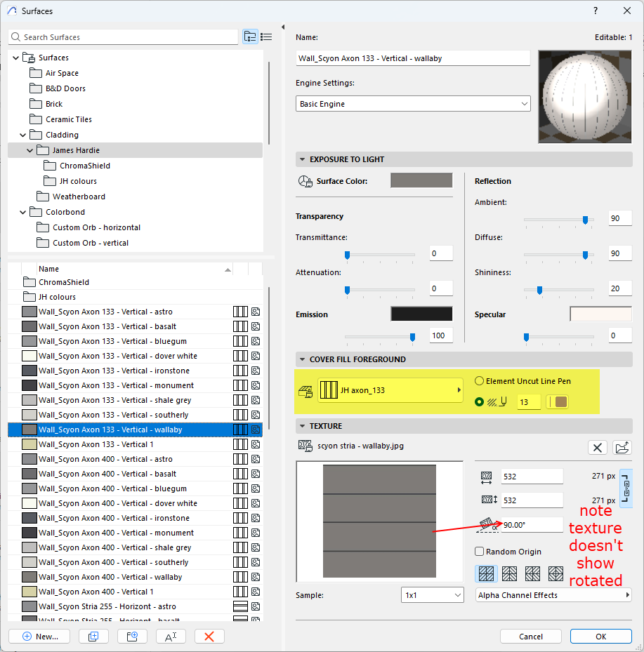Click the new folder icon button
The width and height of the screenshot is (644, 652).
[x=132, y=636]
